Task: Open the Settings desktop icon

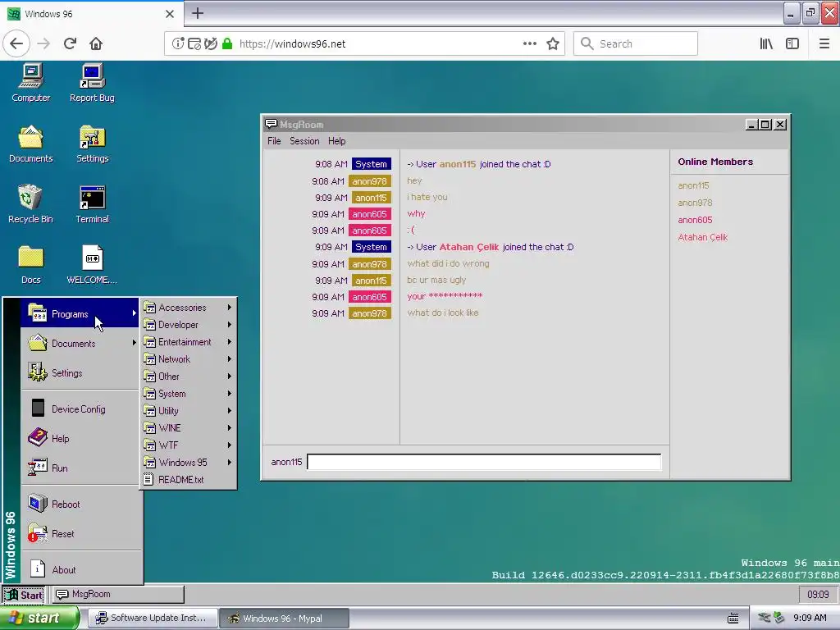Action: [92, 144]
